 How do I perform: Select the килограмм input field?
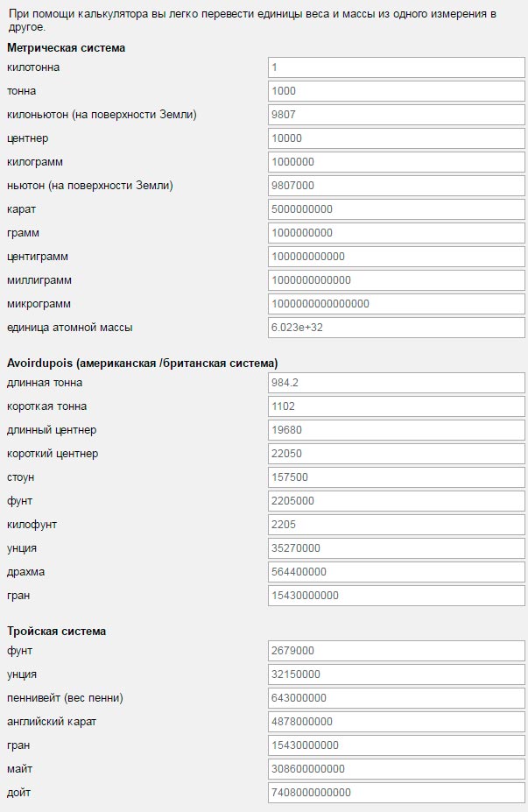pyautogui.click(x=397, y=162)
